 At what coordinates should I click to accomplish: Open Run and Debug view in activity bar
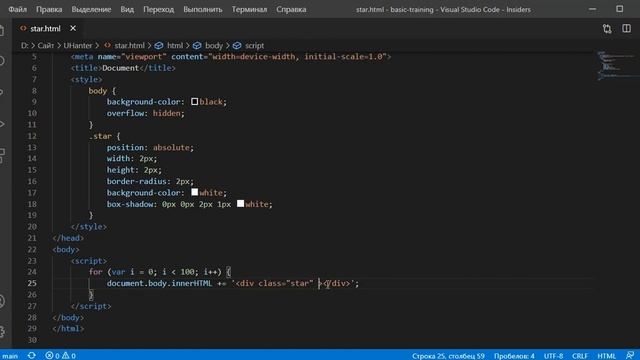2,124
